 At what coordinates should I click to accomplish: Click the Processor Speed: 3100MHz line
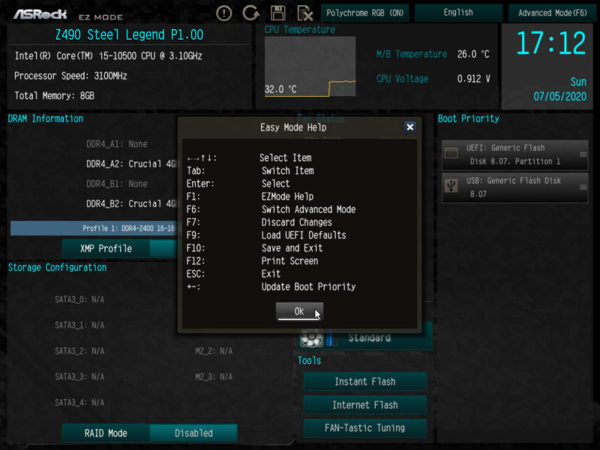point(70,76)
